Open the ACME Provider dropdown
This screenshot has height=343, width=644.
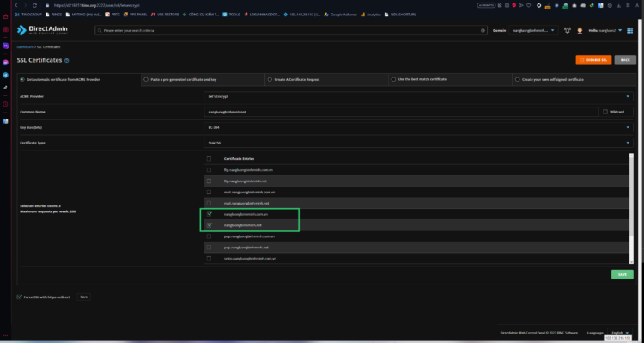click(418, 96)
